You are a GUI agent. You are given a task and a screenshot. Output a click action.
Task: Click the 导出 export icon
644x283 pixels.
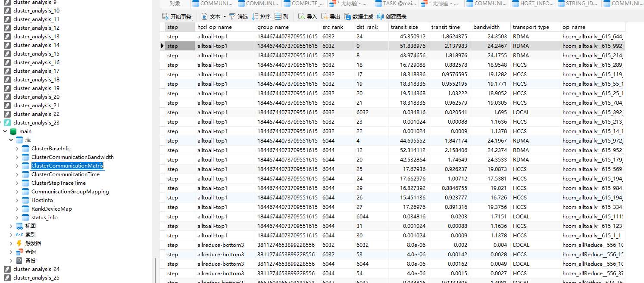(324, 16)
